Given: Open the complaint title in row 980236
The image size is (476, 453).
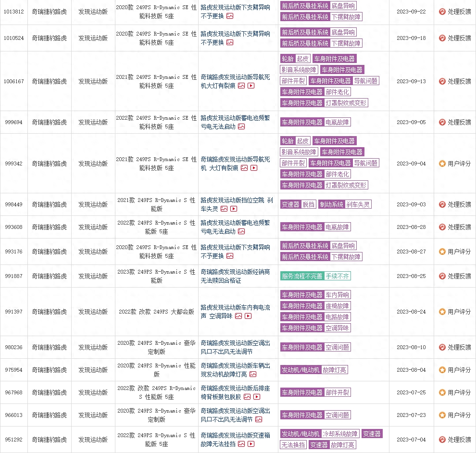Looking at the screenshot, I should pyautogui.click(x=235, y=347).
